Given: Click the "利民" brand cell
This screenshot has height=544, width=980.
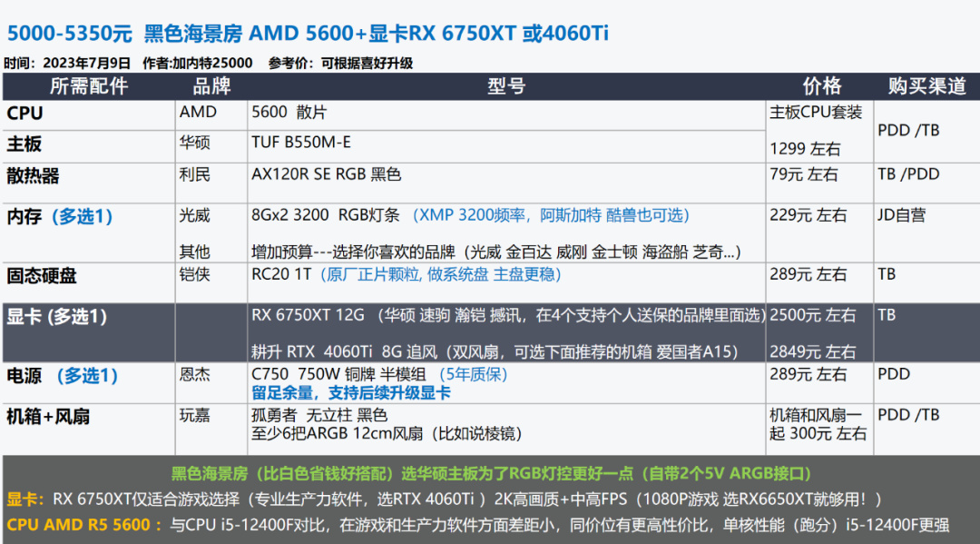Looking at the screenshot, I should click(194, 174).
